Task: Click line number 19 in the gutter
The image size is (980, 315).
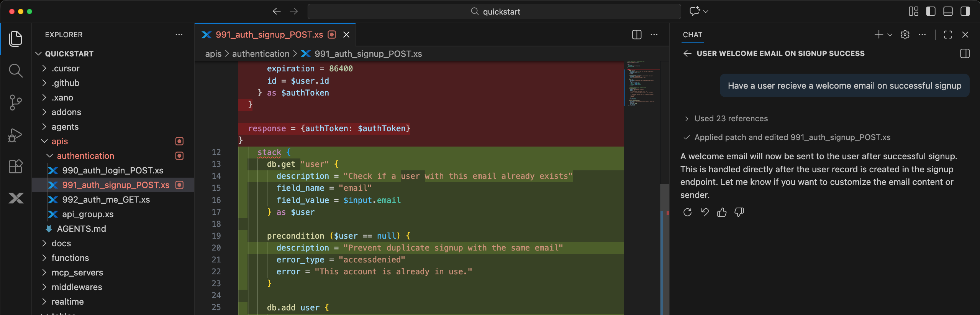Action: click(x=216, y=236)
